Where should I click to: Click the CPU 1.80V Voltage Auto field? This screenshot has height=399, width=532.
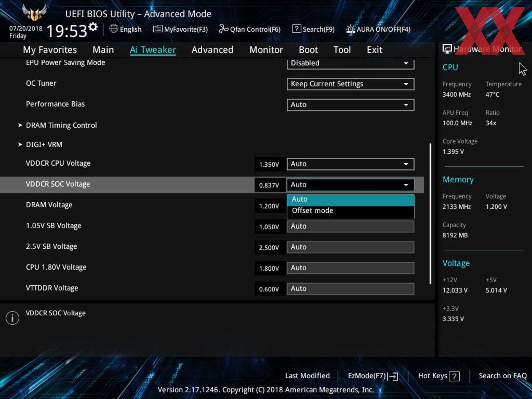pyautogui.click(x=350, y=268)
